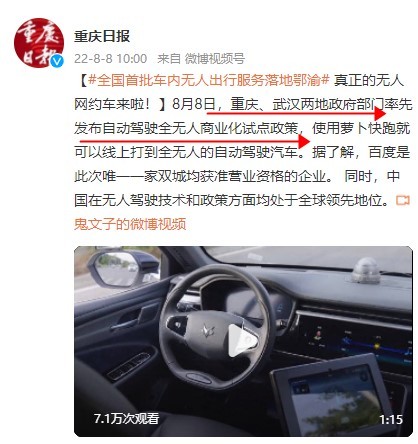Click the steering wheel logo in video
Screen dimensions: 418x444
208,331
